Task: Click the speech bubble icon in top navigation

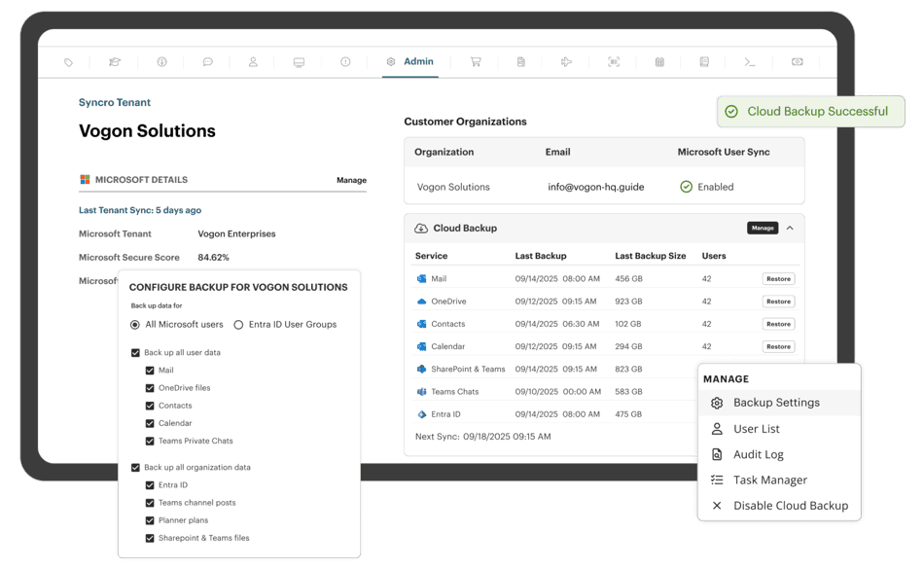Action: click(x=207, y=62)
